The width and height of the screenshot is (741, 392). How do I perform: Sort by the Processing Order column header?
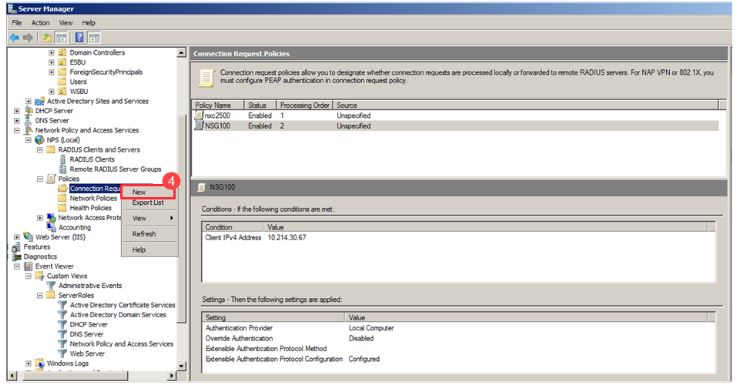coord(304,105)
